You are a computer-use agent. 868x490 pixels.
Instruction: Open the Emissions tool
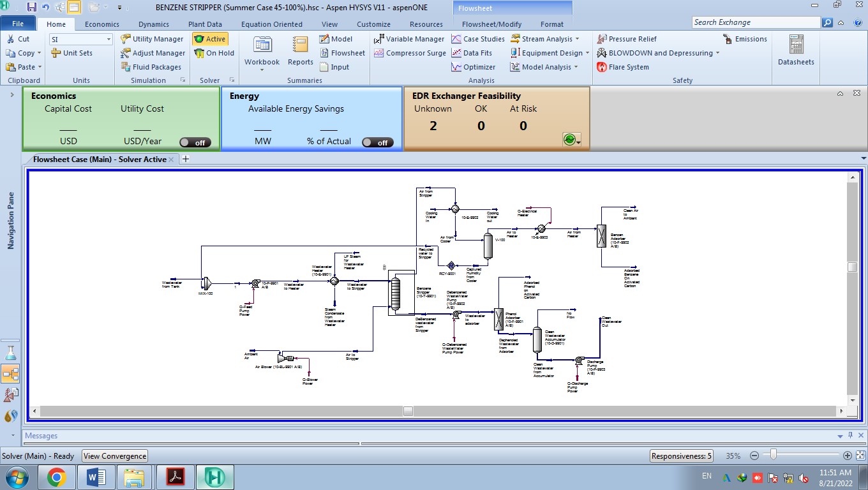pos(744,39)
